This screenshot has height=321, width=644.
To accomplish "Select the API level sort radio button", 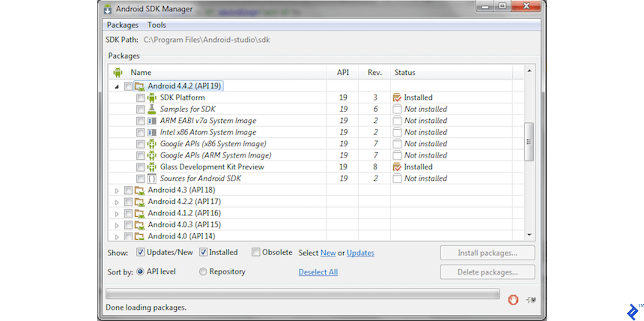I will (x=140, y=271).
